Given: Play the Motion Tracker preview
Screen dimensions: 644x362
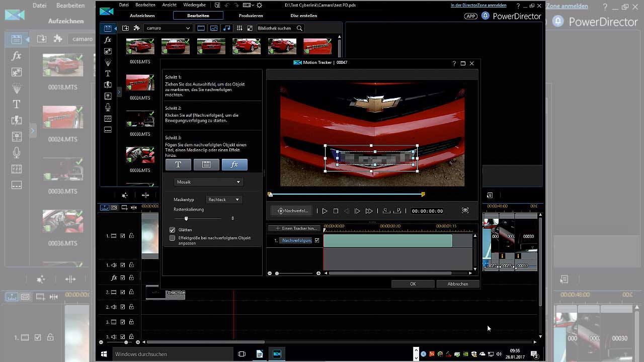Looking at the screenshot, I should (325, 211).
